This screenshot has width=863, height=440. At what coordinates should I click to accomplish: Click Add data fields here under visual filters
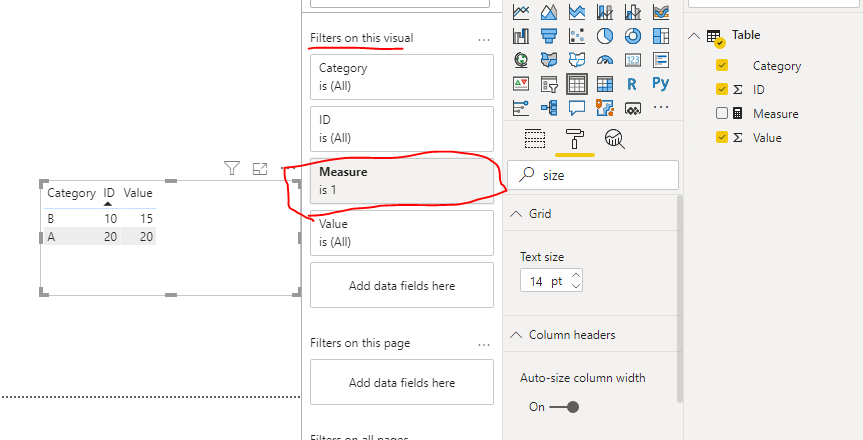[402, 285]
